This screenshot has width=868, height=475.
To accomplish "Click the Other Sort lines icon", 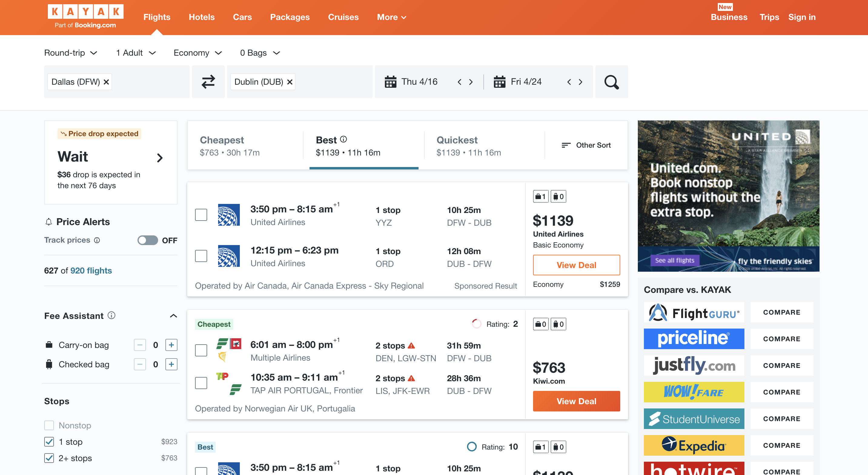I will point(566,145).
